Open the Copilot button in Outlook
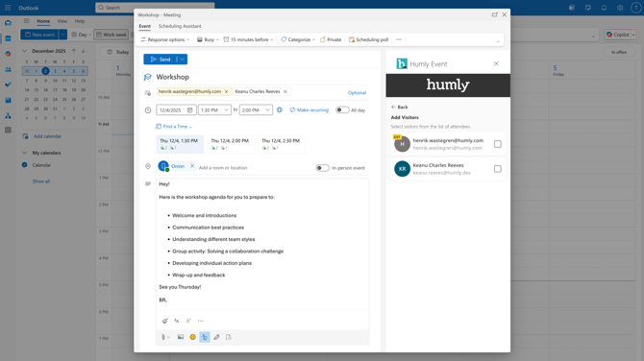The image size is (644, 361). 618,35
